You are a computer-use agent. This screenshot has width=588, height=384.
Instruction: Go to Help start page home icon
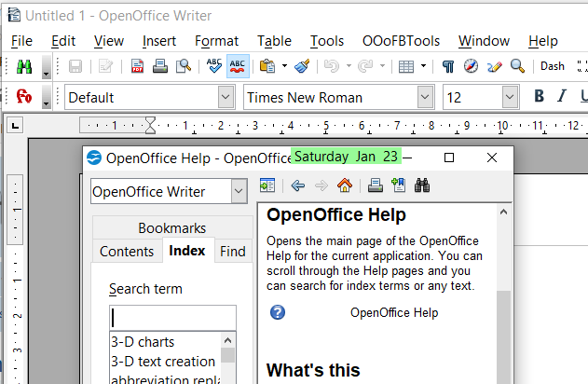point(345,185)
